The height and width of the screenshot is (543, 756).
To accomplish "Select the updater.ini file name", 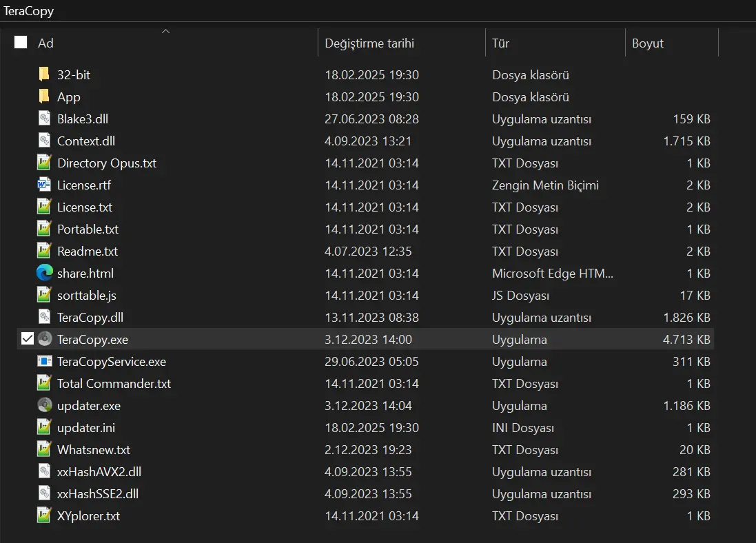I will coord(86,428).
